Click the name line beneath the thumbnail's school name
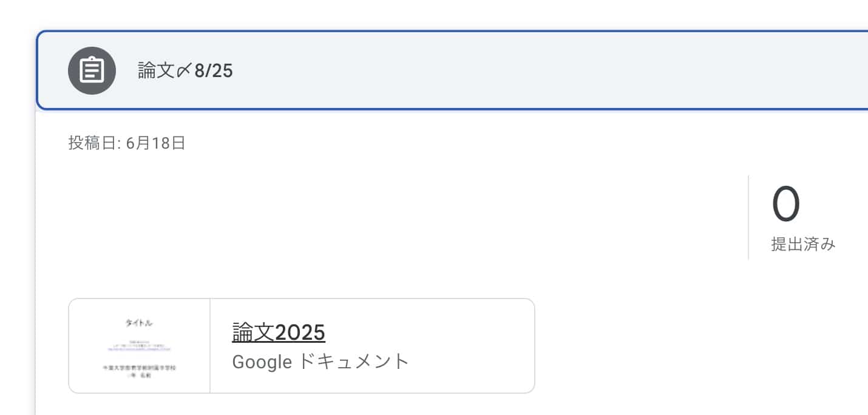Viewport: 868px width, 415px height. [x=140, y=376]
